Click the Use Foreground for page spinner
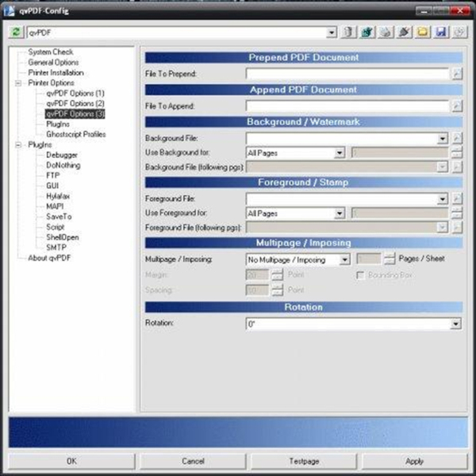The width and height of the screenshot is (476, 476). pyautogui.click(x=457, y=213)
